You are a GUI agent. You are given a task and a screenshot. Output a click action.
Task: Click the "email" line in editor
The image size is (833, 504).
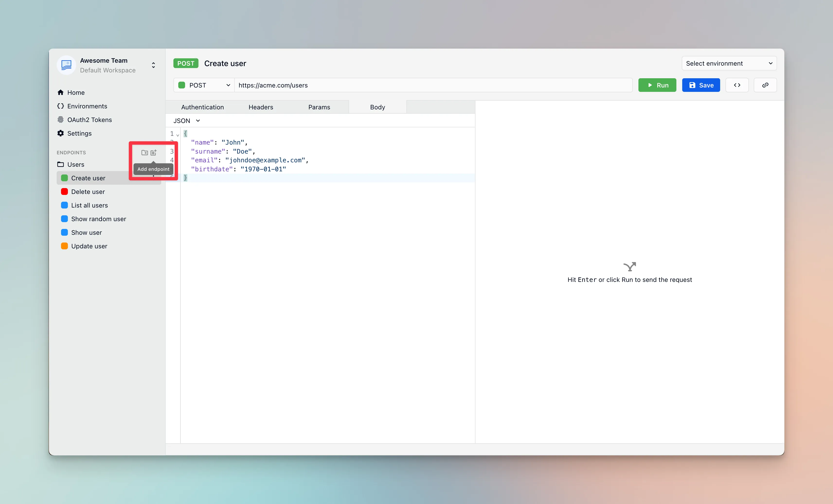(x=250, y=160)
